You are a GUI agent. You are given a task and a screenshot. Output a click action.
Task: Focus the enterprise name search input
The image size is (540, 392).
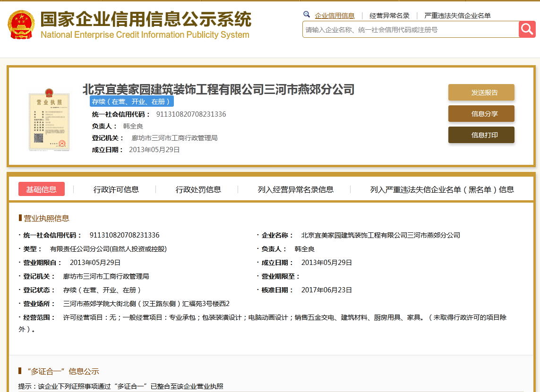[x=411, y=30]
